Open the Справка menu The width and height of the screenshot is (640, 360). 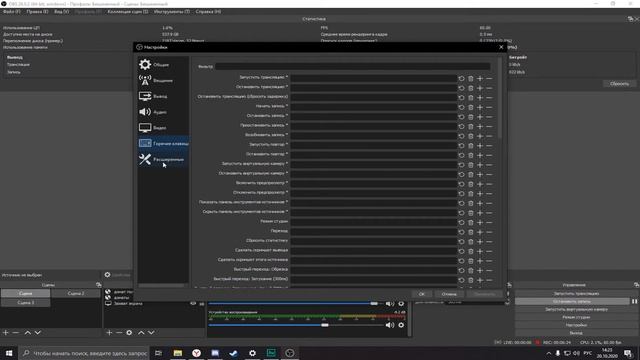pos(208,11)
